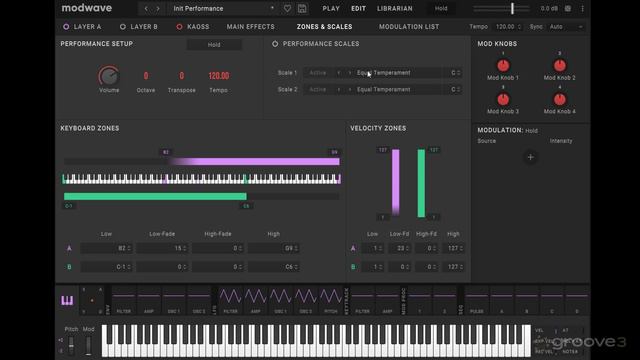Go to the previous performance arrow
This screenshot has height=360, width=640.
pyautogui.click(x=146, y=8)
